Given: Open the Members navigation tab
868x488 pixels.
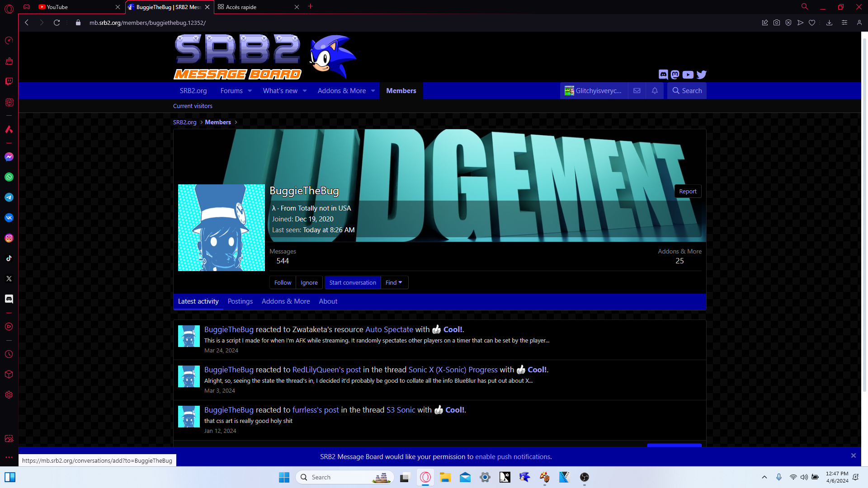Looking at the screenshot, I should click(401, 91).
